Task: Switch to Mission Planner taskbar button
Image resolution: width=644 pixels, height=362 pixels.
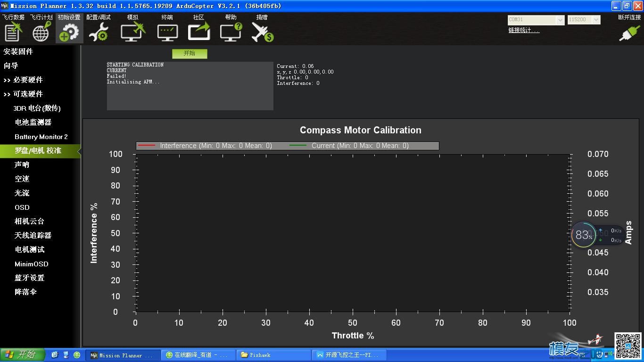Action: [x=124, y=355]
